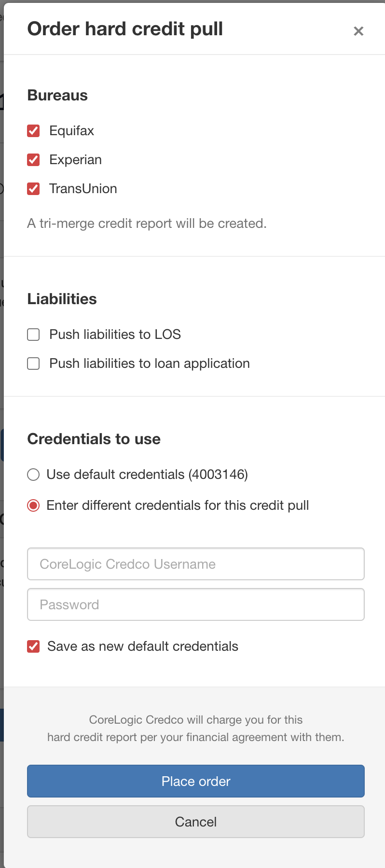
Task: Uncheck the TransUnion bureau checkbox
Action: point(33,189)
